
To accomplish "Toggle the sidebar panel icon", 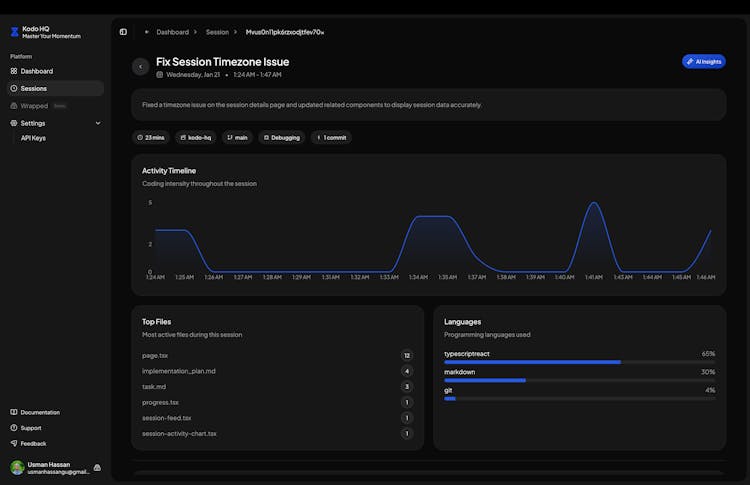I will 123,32.
